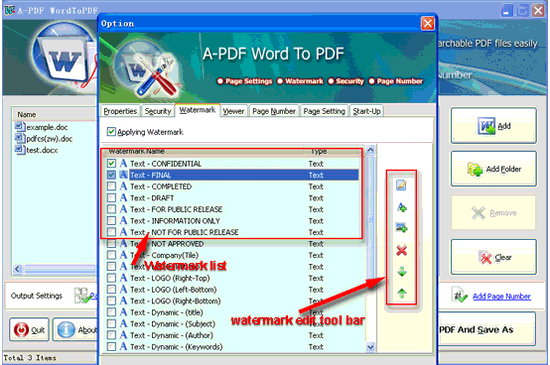Click the A icon of Text - Dynamic - (Keywords)

[123, 346]
